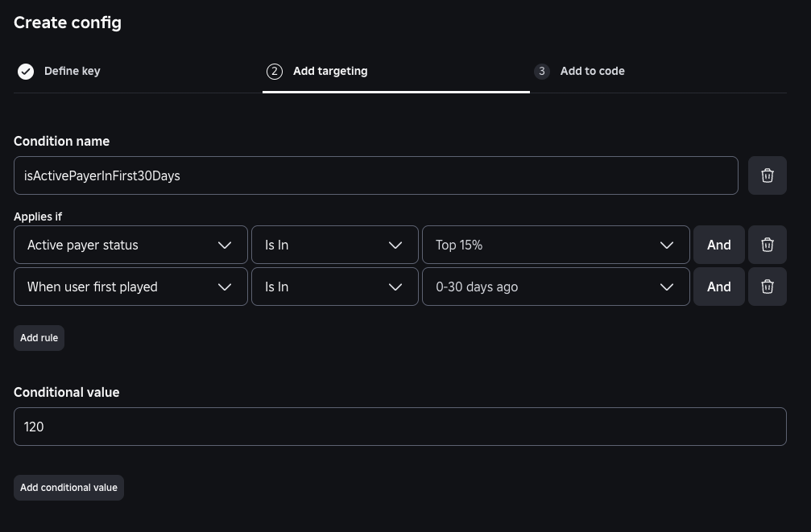Toggle And operator on first played row

[719, 287]
